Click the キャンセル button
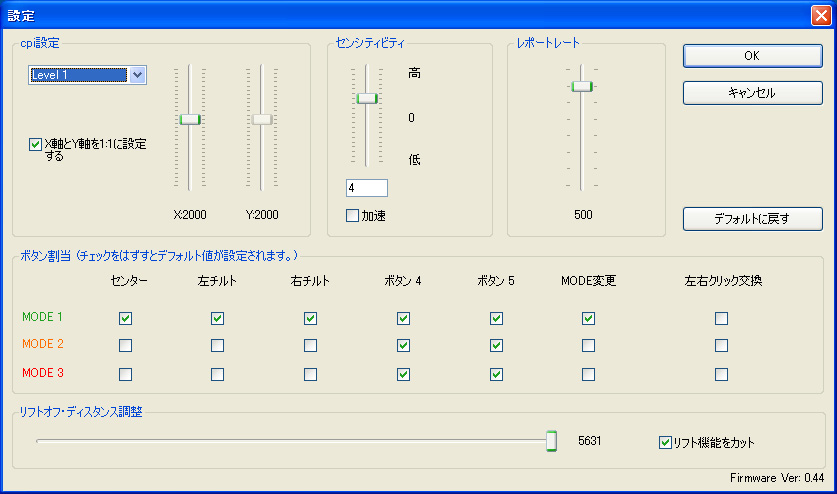This screenshot has width=837, height=494. (752, 93)
